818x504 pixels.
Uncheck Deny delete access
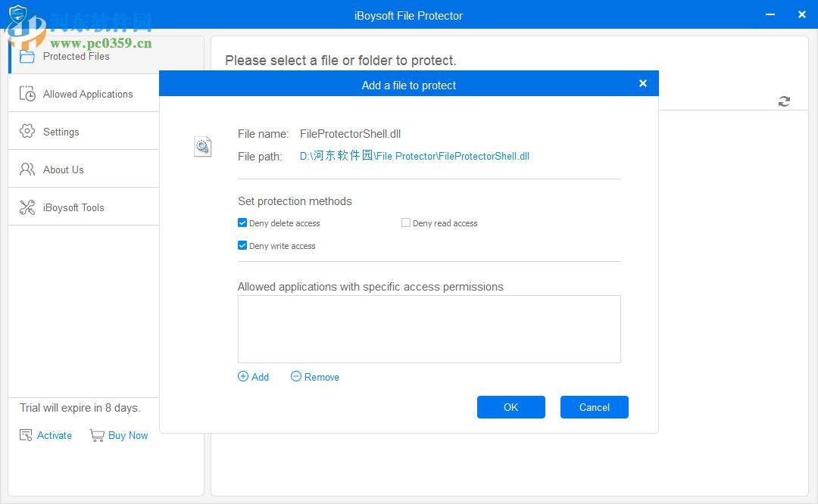click(242, 222)
